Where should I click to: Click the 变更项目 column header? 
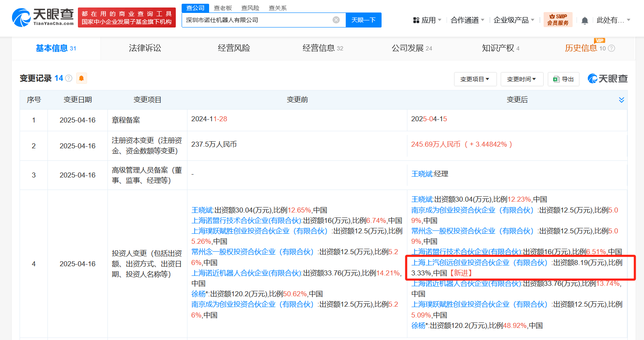(147, 100)
